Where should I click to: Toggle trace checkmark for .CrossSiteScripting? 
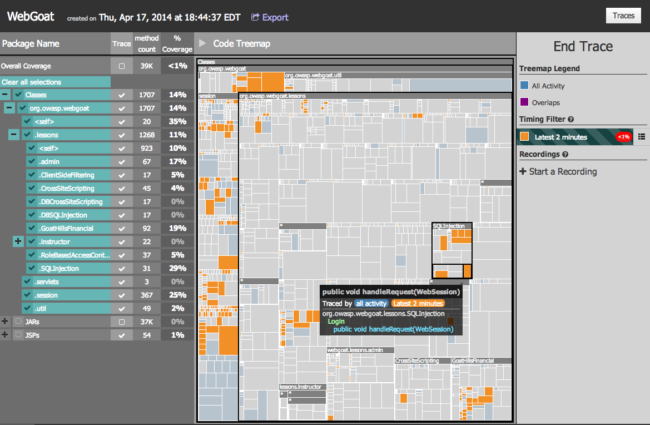(121, 188)
